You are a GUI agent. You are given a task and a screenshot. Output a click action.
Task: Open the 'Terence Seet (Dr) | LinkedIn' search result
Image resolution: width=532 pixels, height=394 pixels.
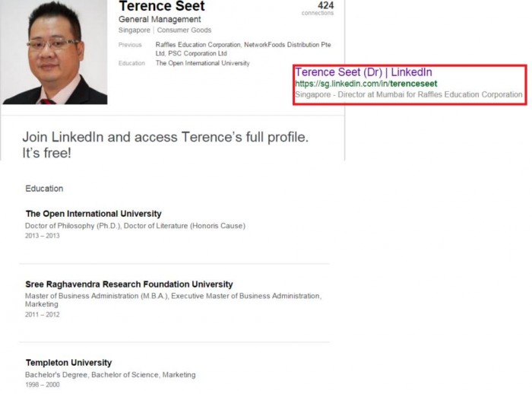point(363,72)
